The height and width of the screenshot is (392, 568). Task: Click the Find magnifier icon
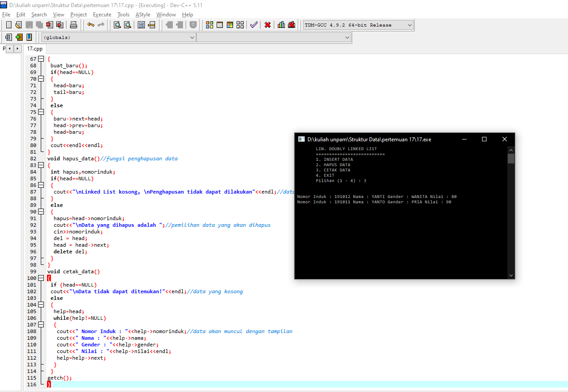[x=117, y=25]
